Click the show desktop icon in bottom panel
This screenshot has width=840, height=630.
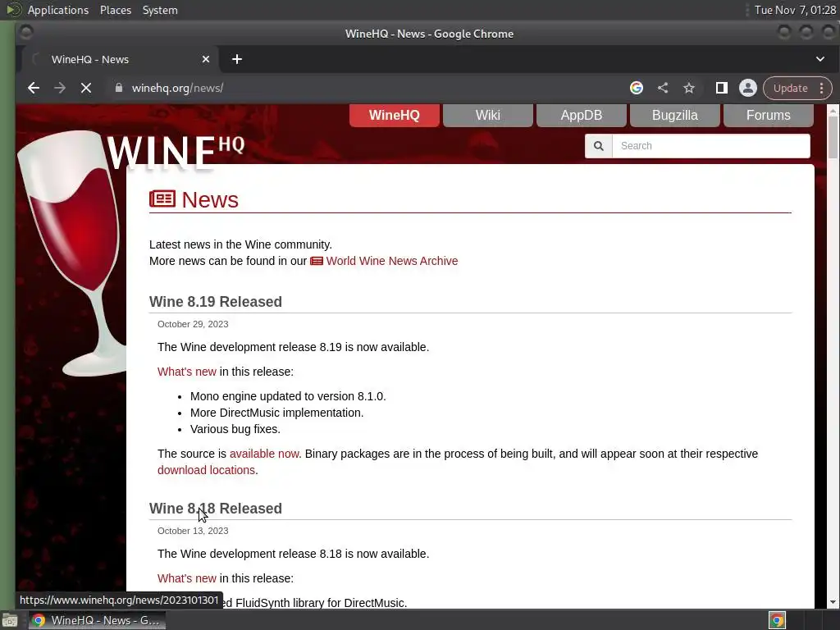[x=10, y=620]
